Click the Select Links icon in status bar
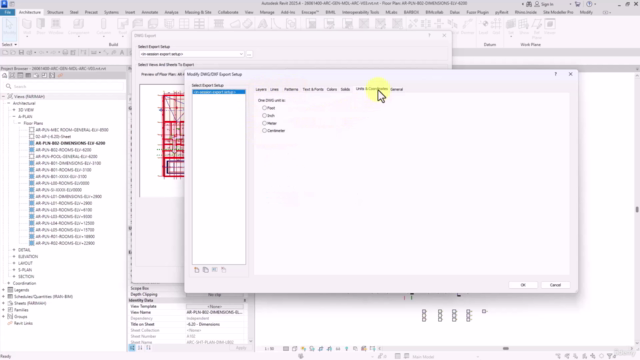The height and width of the screenshot is (360, 640). click(x=558, y=356)
